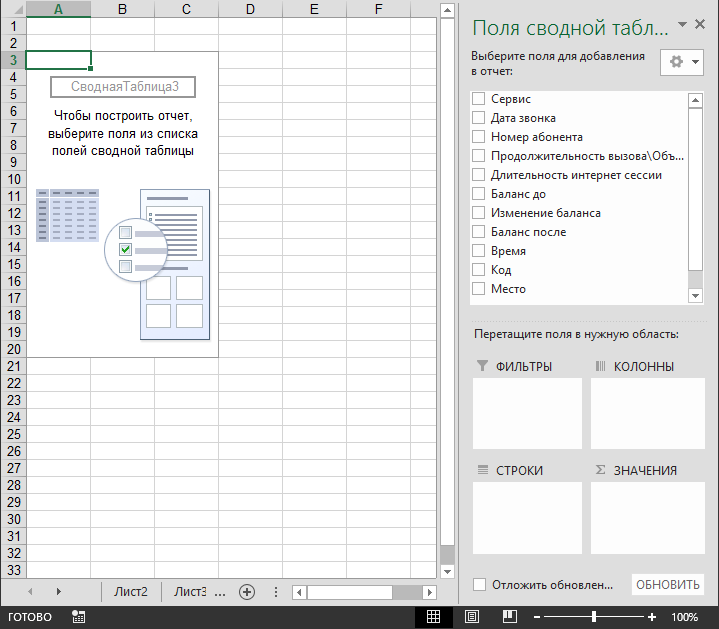
Task: Click inside the ЗНАЧЕНИЯ drop area
Action: (x=647, y=518)
